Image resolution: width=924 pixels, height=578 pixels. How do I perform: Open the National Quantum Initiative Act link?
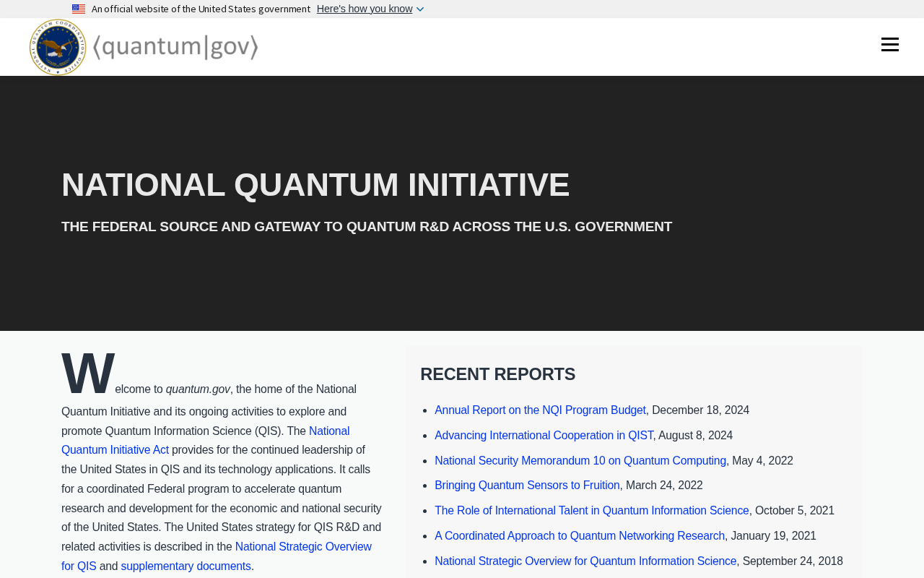pos(205,441)
